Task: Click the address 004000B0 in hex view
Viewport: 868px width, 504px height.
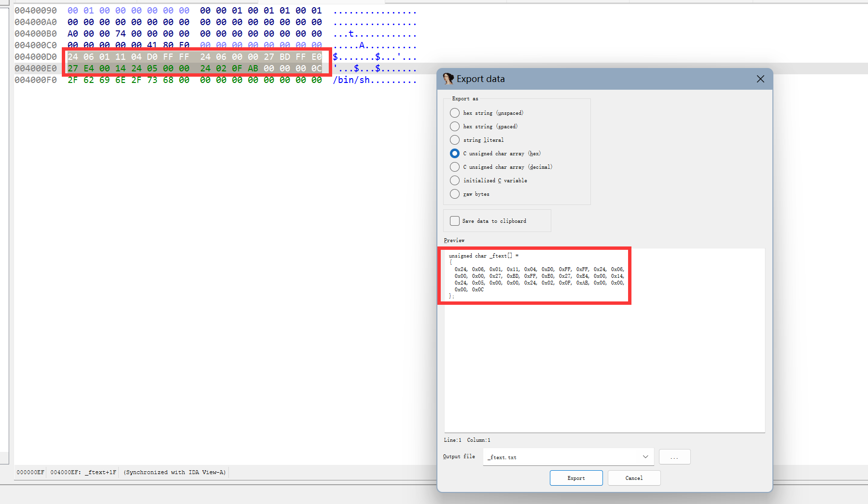Action: (36, 34)
